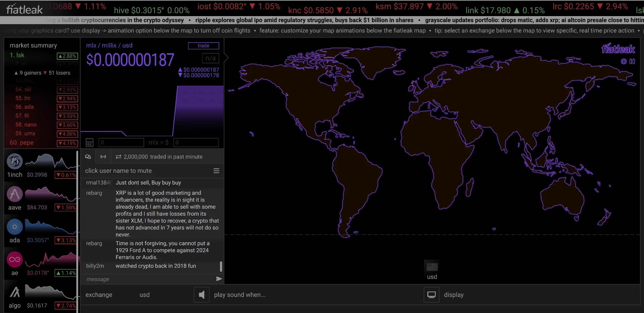This screenshot has width=644, height=313.
Task: Click the ripple explores global ipo headline
Action: (304, 20)
